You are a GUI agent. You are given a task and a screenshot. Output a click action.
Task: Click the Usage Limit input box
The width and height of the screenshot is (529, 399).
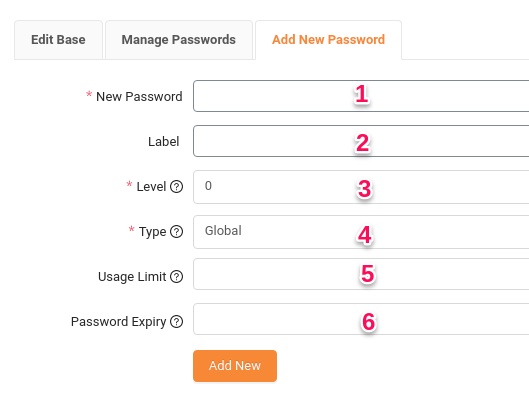click(361, 274)
